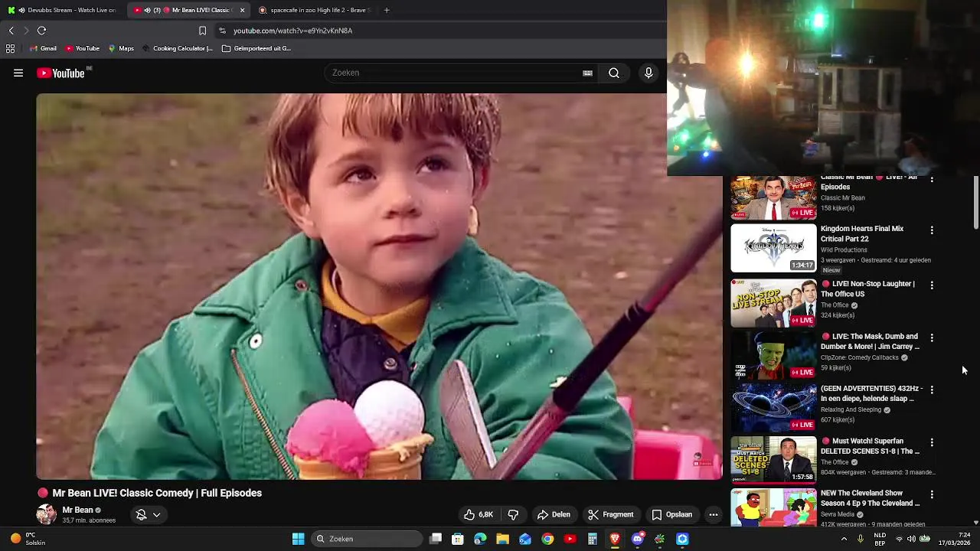Open the YouTube hamburger guide menu

tap(18, 73)
